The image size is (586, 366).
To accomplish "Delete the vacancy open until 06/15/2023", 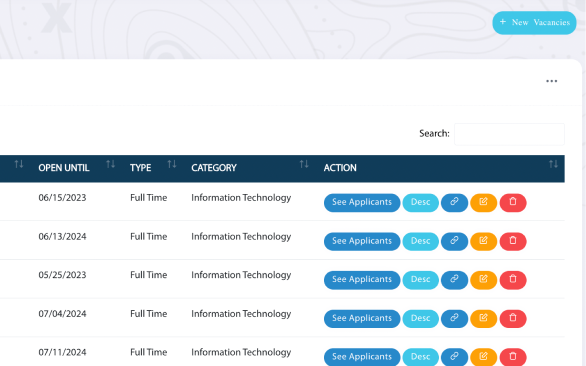I will coord(513,203).
